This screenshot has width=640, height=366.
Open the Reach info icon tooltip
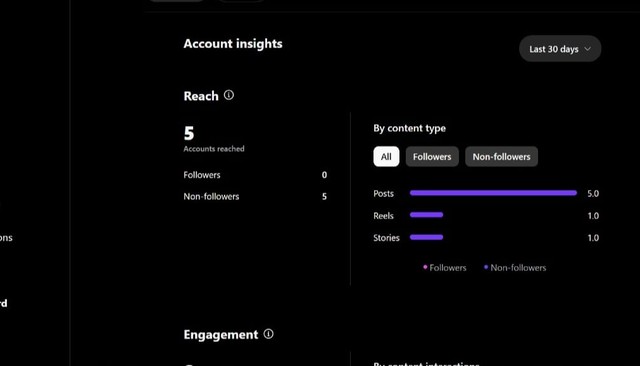tap(229, 95)
